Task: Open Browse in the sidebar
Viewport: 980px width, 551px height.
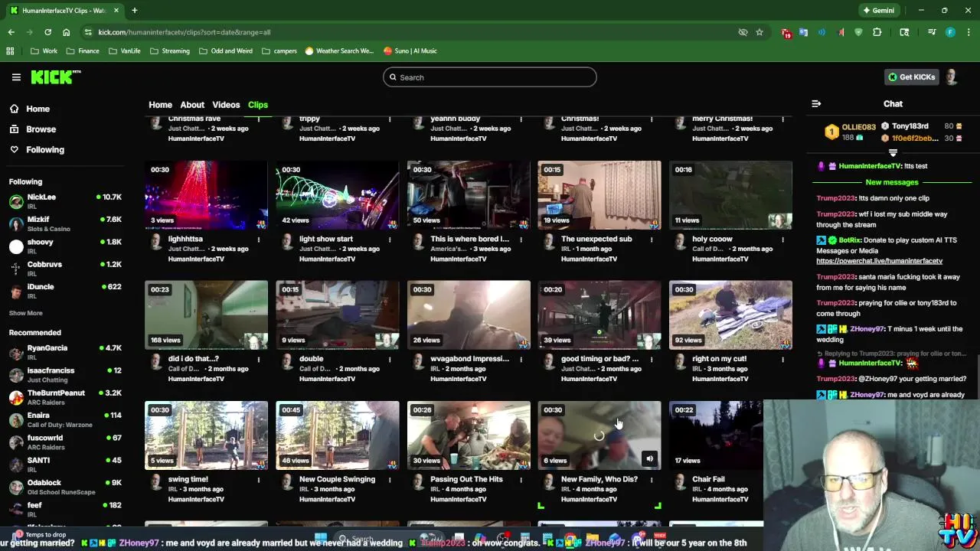Action: [x=41, y=129]
